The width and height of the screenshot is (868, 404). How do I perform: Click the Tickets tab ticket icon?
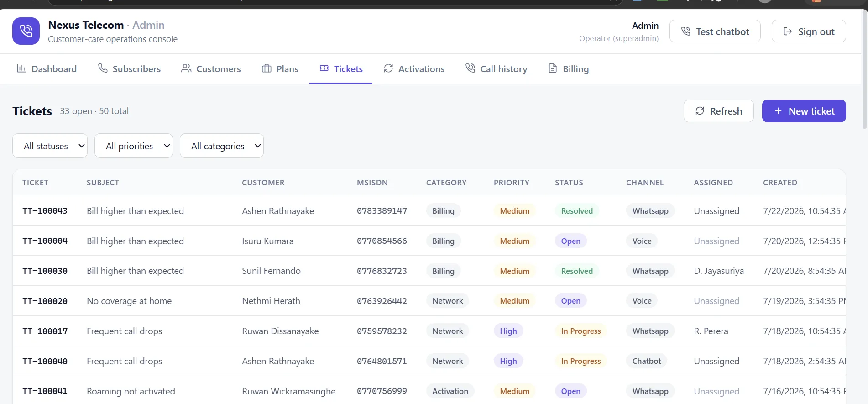click(324, 68)
